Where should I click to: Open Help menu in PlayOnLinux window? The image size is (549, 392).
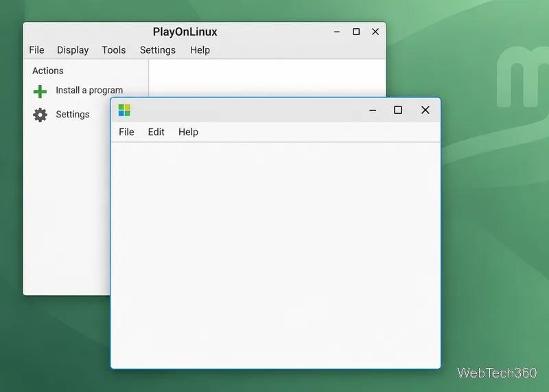tap(200, 50)
